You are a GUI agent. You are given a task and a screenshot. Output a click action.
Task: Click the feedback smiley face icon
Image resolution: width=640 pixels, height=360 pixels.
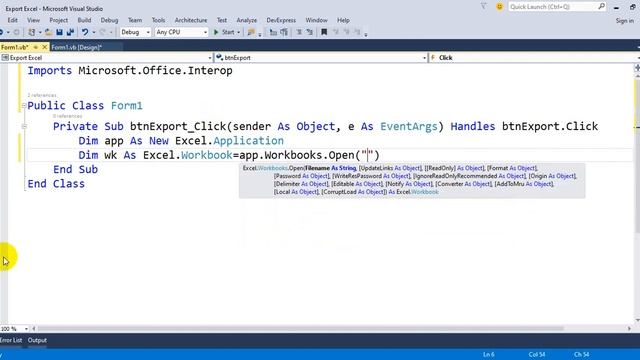tap(499, 7)
